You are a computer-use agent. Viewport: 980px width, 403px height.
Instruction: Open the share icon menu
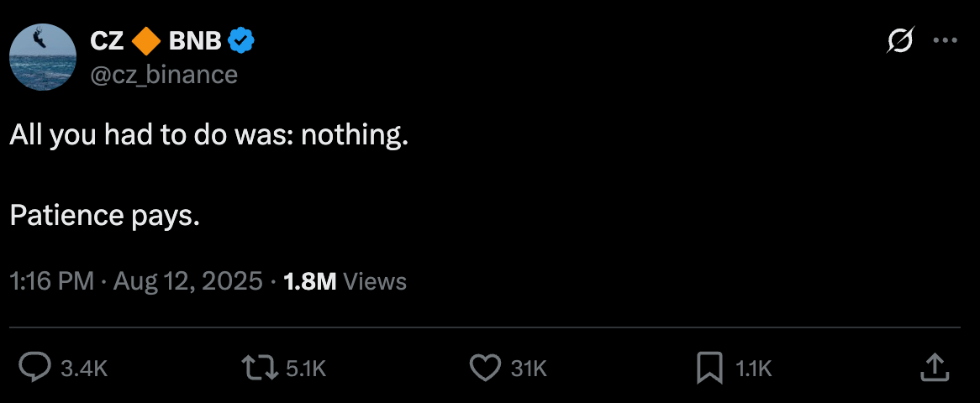click(x=935, y=367)
